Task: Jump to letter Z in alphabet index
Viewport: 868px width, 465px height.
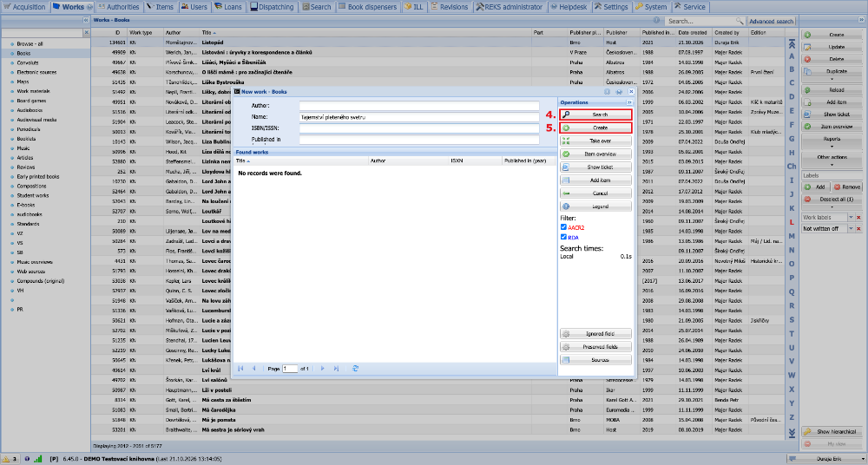Action: [x=792, y=416]
